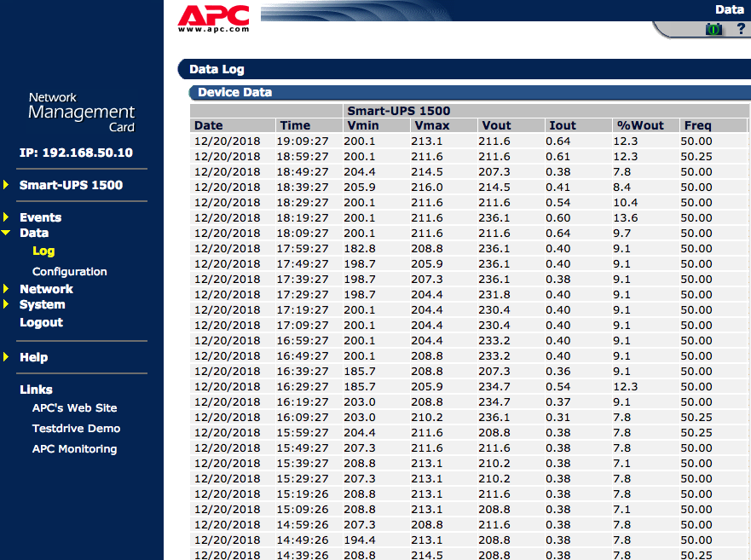Click the Vmin column header
The image size is (751, 560).
[x=362, y=125]
